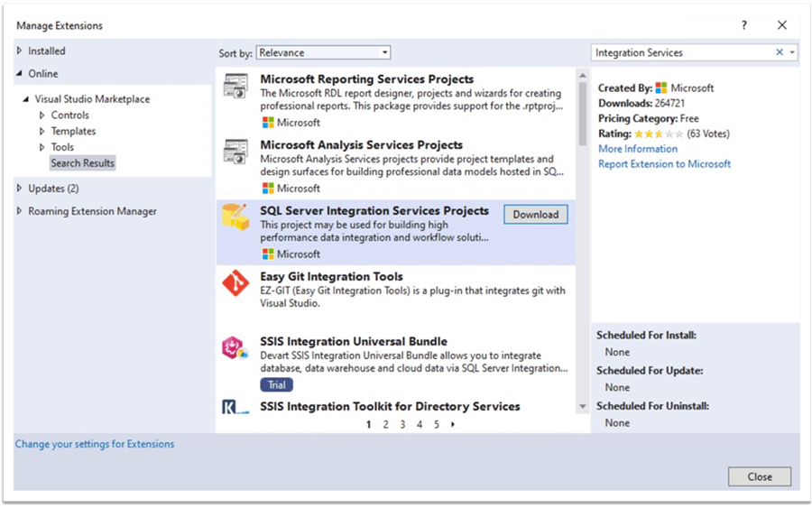Select the Controls tree item label

[69, 115]
